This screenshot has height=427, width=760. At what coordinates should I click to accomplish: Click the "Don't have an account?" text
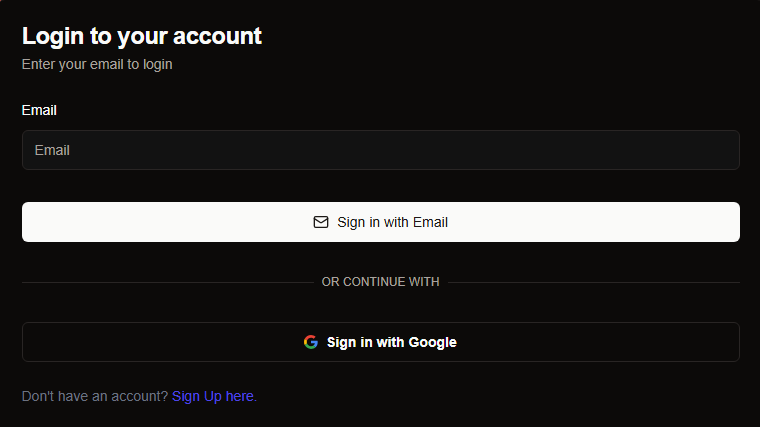click(x=95, y=396)
